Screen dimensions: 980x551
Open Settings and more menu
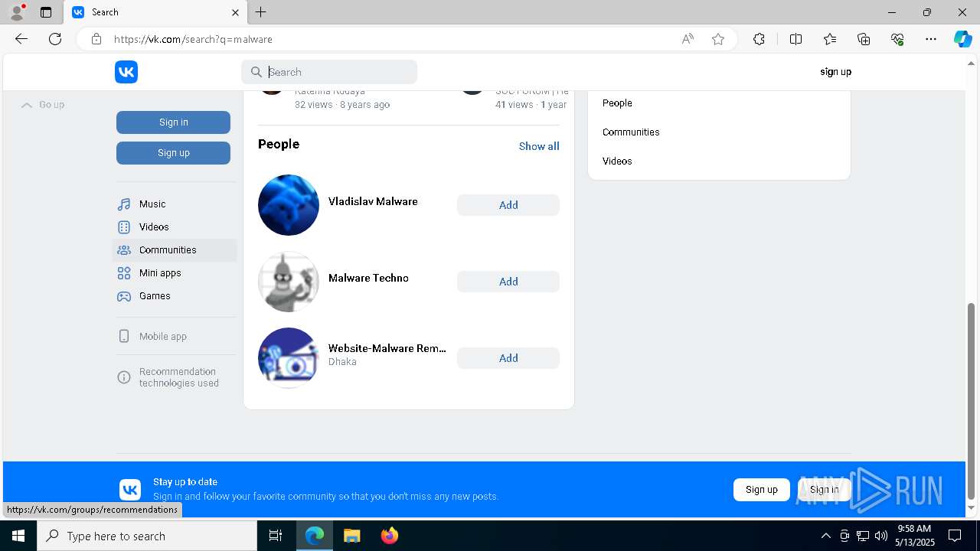[x=931, y=39]
